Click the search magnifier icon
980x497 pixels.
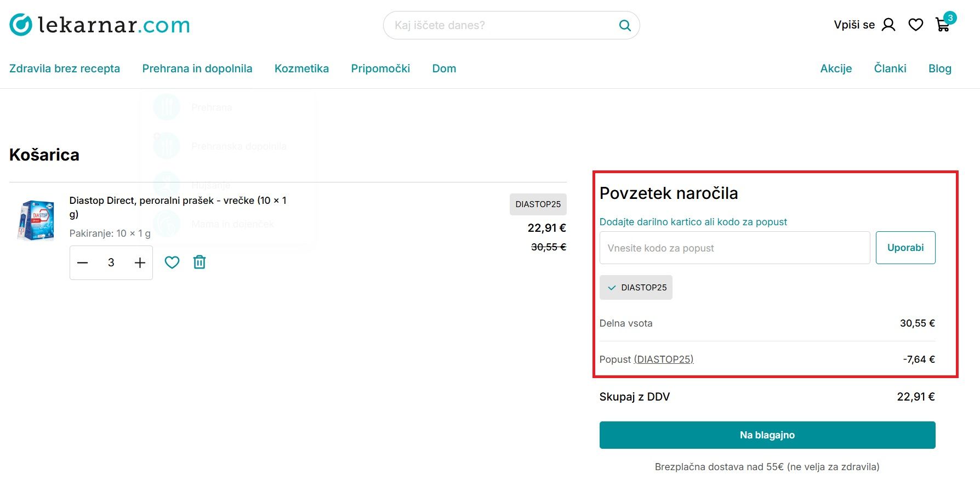[624, 25]
